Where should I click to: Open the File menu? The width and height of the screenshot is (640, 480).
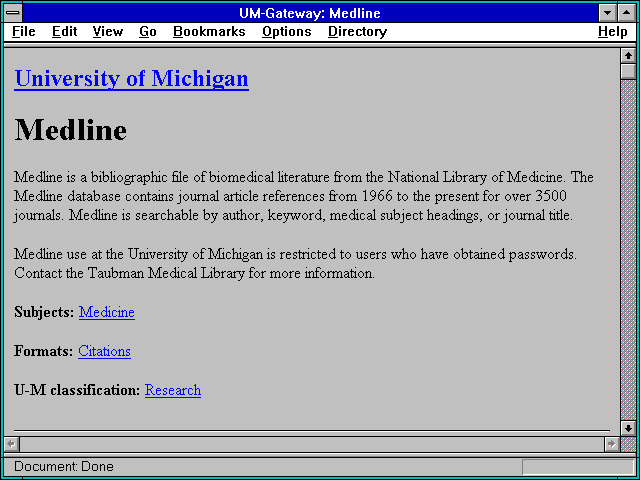[24, 32]
